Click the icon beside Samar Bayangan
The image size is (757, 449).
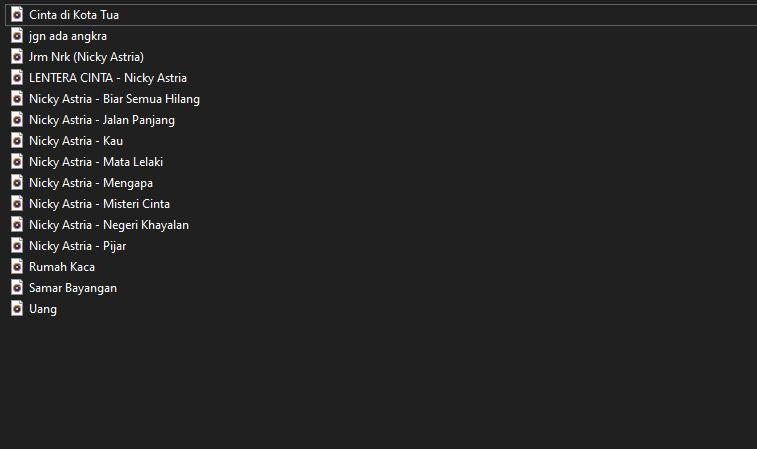tap(16, 288)
